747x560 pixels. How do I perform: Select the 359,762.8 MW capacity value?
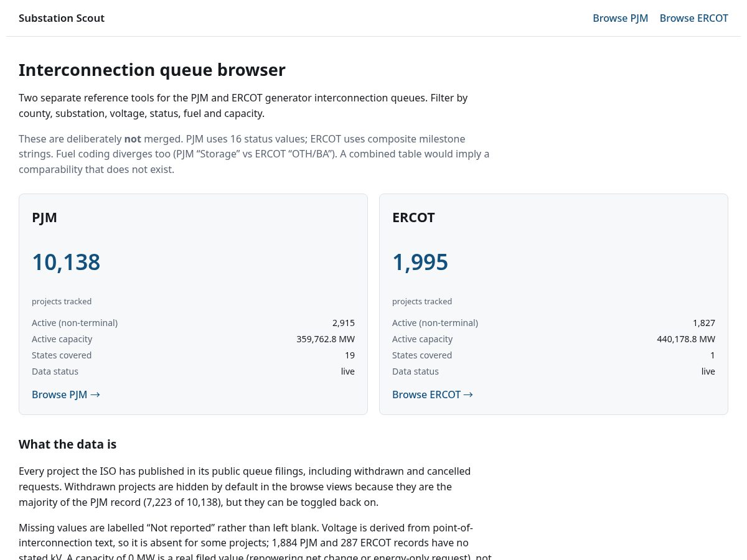pos(326,339)
